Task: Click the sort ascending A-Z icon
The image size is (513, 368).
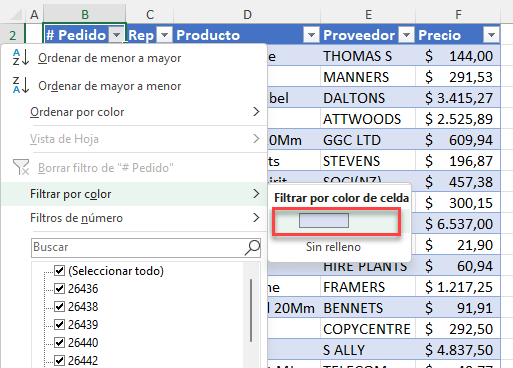Action: click(x=21, y=57)
